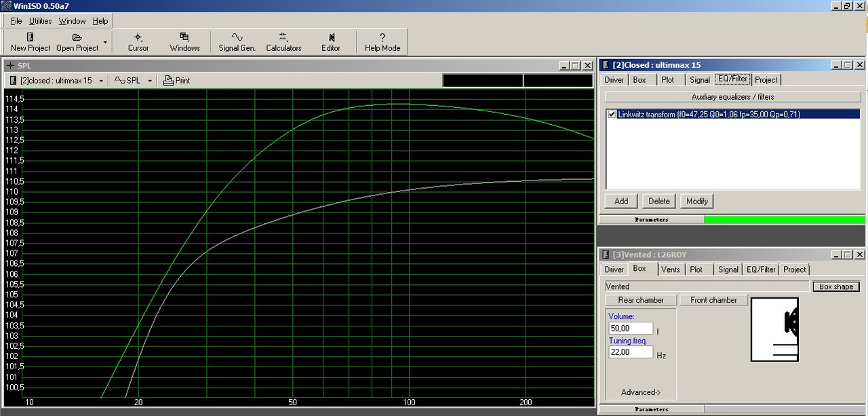Open the File menu
The height and width of the screenshot is (416, 868).
coord(16,21)
